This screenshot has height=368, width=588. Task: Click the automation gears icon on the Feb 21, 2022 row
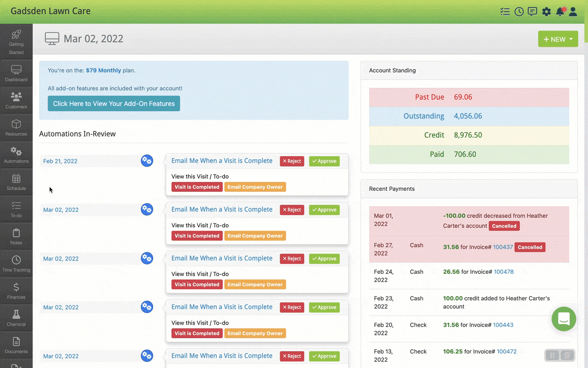pyautogui.click(x=147, y=161)
